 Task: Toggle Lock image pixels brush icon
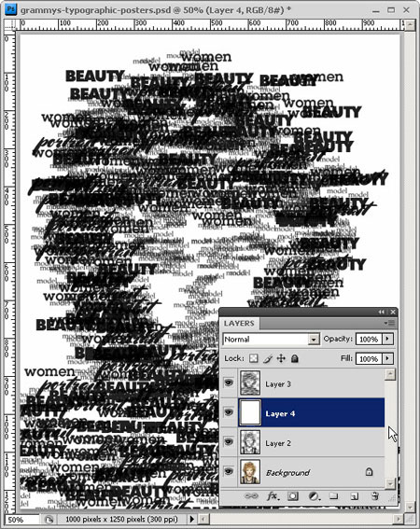(267, 358)
